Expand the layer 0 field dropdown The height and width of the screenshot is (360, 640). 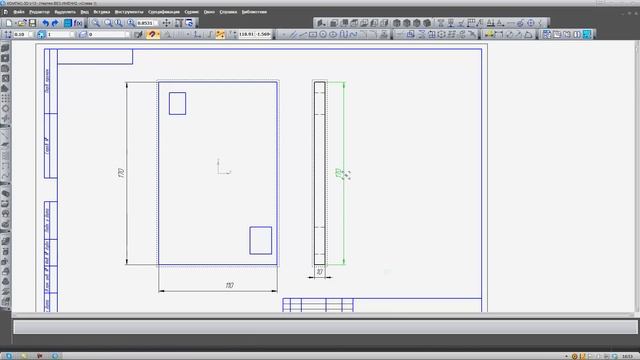point(128,35)
